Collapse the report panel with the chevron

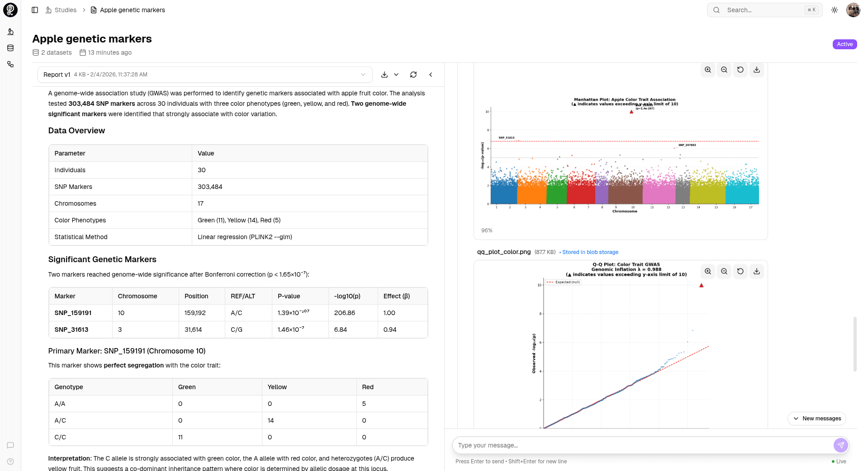click(x=431, y=75)
